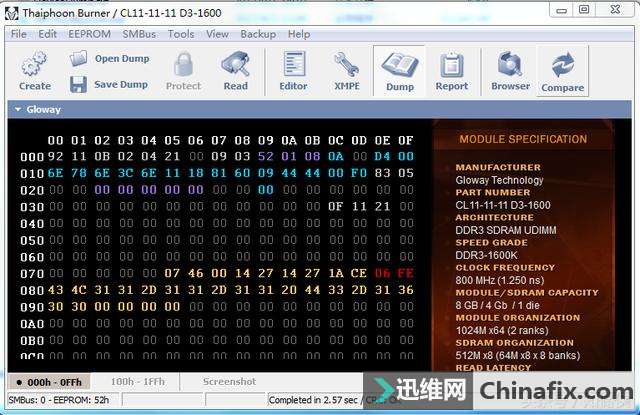Open Dump folder icon in toolbar

(78, 58)
